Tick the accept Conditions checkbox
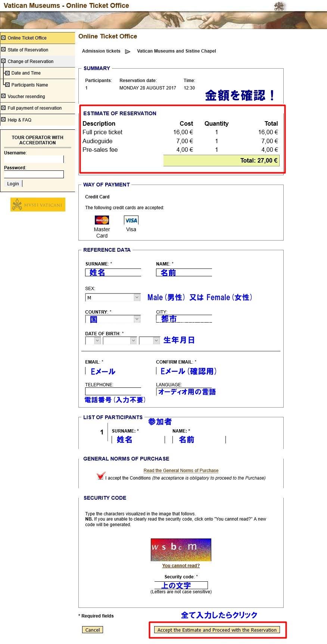 point(100,476)
